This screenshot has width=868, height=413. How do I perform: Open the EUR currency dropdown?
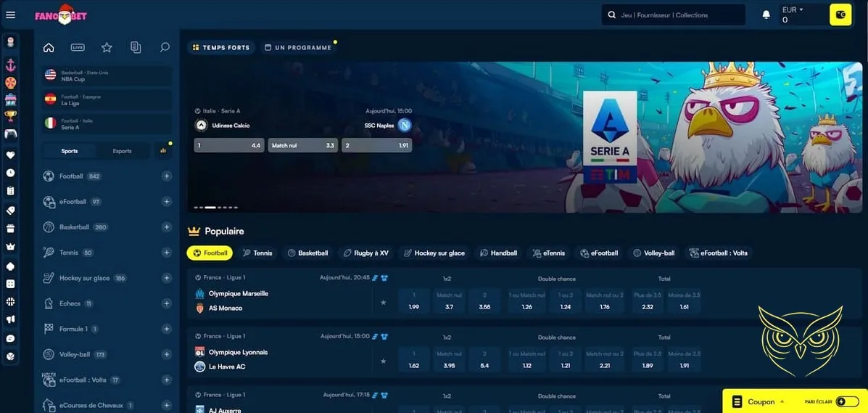793,10
